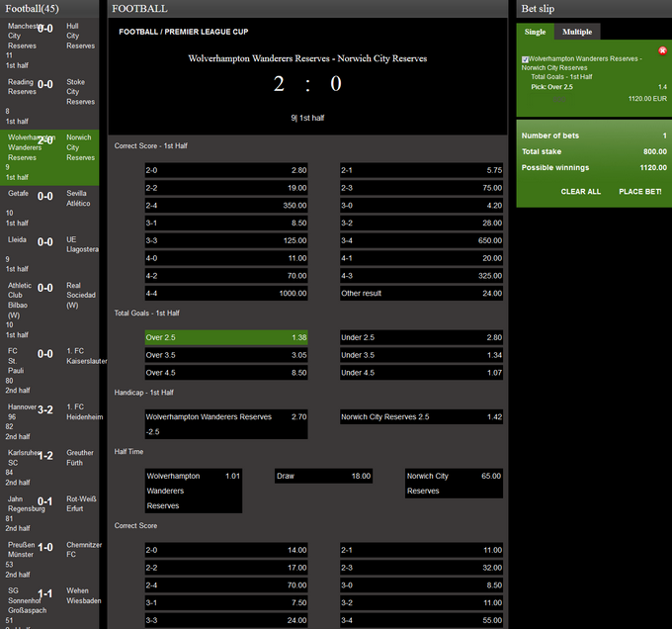
Task: Uncheck the Wolverhampton bet slip checkbox
Action: coord(525,59)
